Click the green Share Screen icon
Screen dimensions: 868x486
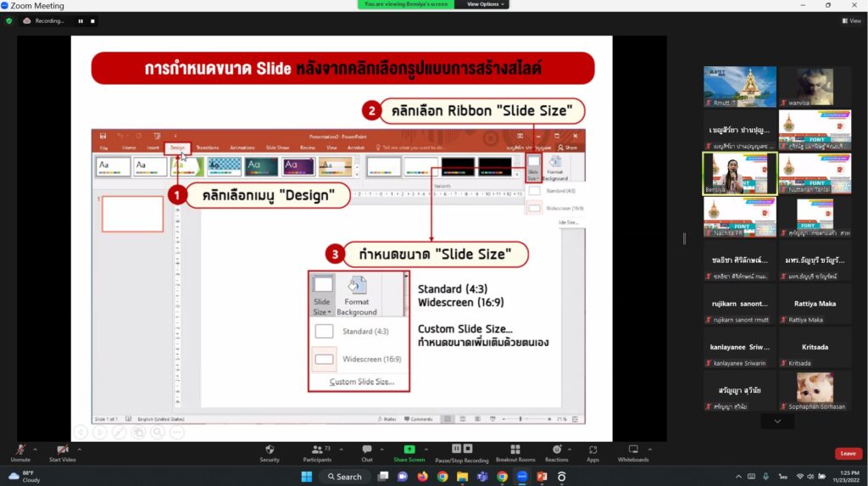[x=409, y=450]
